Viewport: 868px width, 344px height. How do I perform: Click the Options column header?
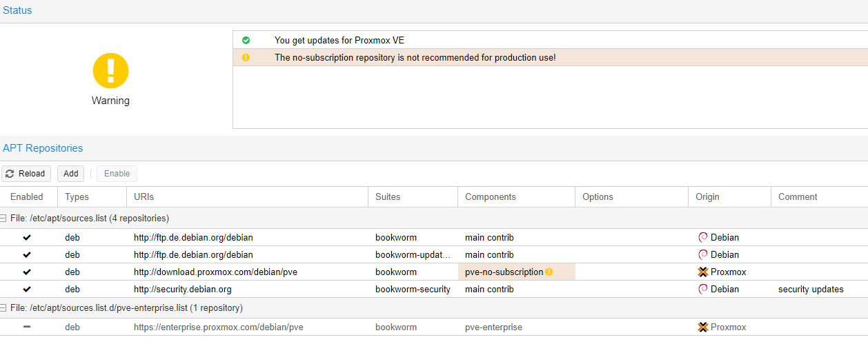pos(631,196)
